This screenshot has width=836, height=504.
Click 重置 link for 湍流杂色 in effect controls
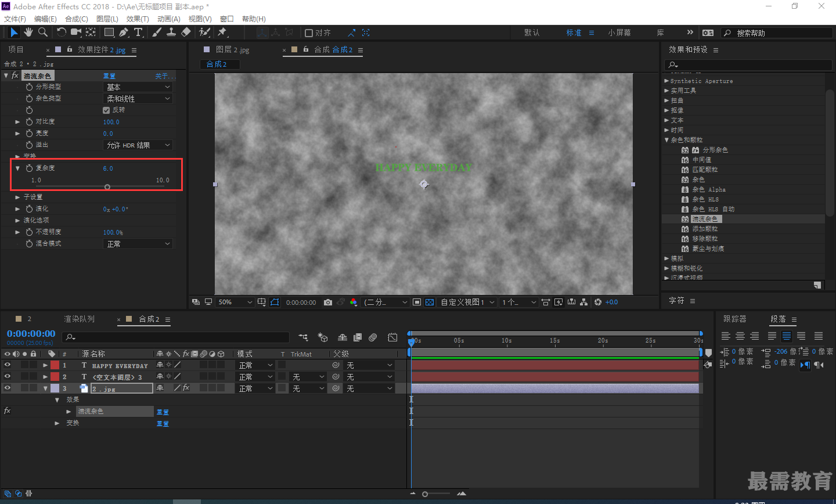[x=109, y=76]
